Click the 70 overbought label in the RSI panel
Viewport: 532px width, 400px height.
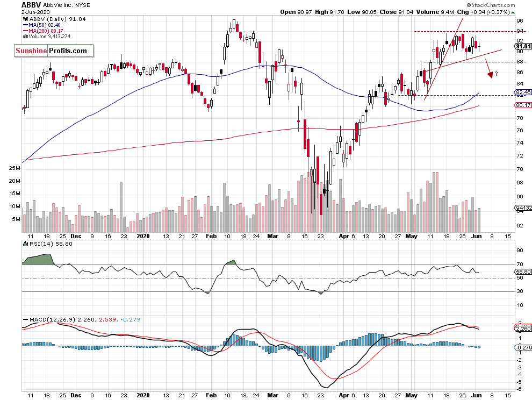click(520, 264)
